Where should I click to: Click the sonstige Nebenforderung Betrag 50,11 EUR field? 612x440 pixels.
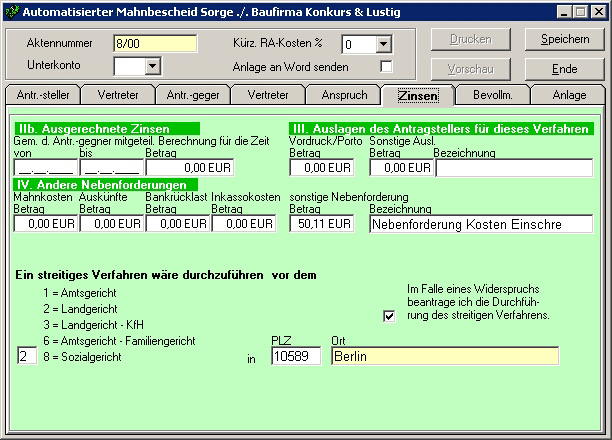click(x=322, y=224)
